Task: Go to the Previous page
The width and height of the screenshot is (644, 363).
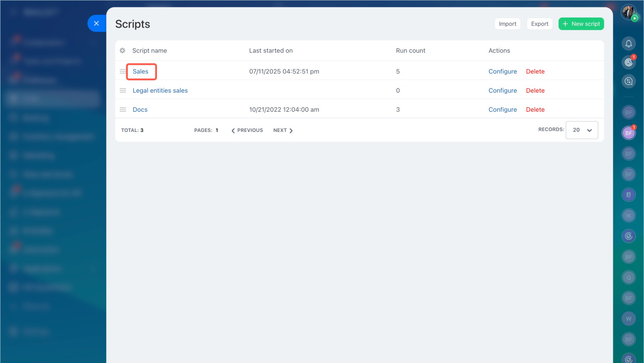Action: coord(247,130)
